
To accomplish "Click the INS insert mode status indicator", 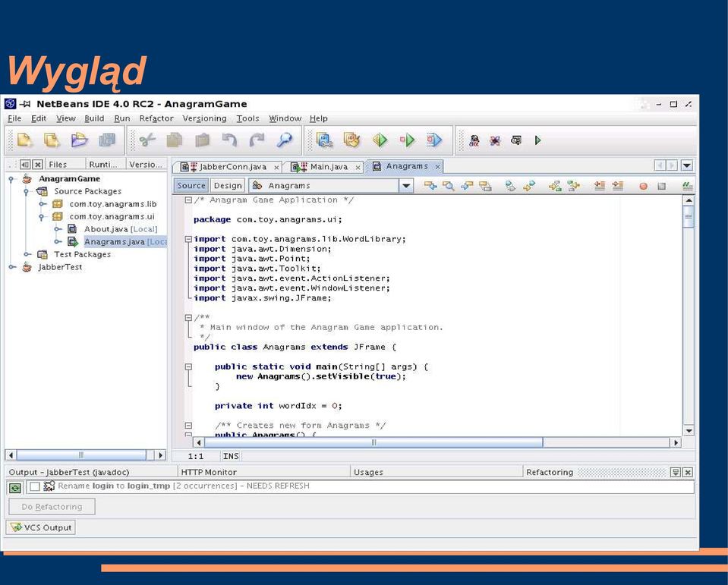I will coord(230,456).
